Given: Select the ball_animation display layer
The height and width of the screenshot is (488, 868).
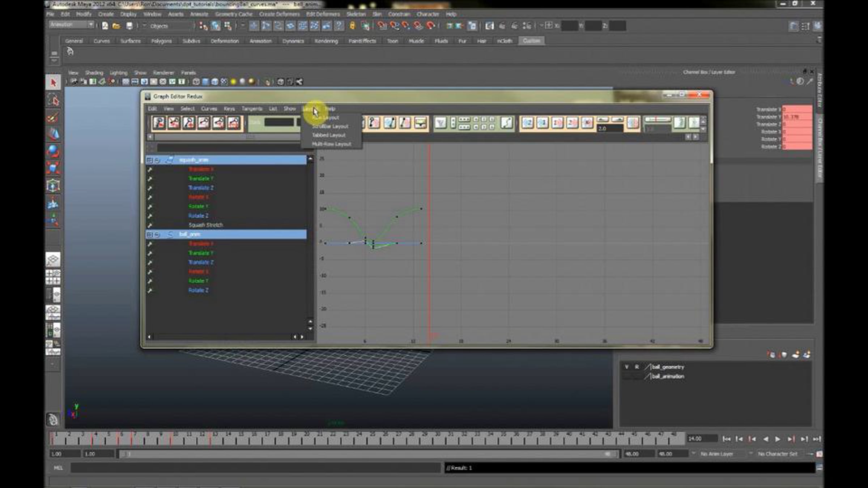Looking at the screenshot, I should [x=667, y=376].
